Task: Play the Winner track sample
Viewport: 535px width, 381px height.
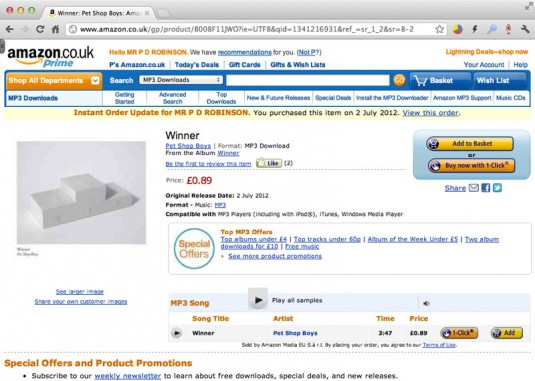Action: (x=176, y=333)
